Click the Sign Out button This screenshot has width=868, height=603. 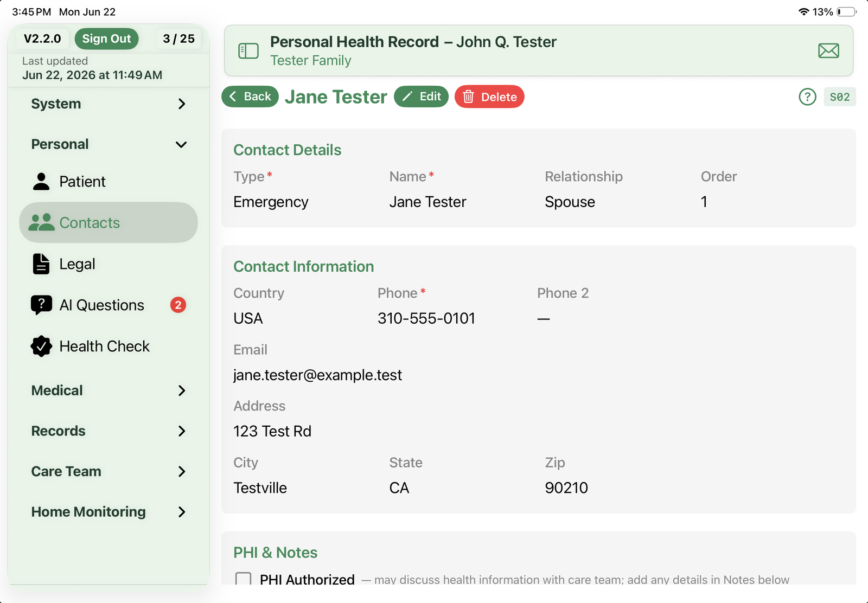click(106, 39)
